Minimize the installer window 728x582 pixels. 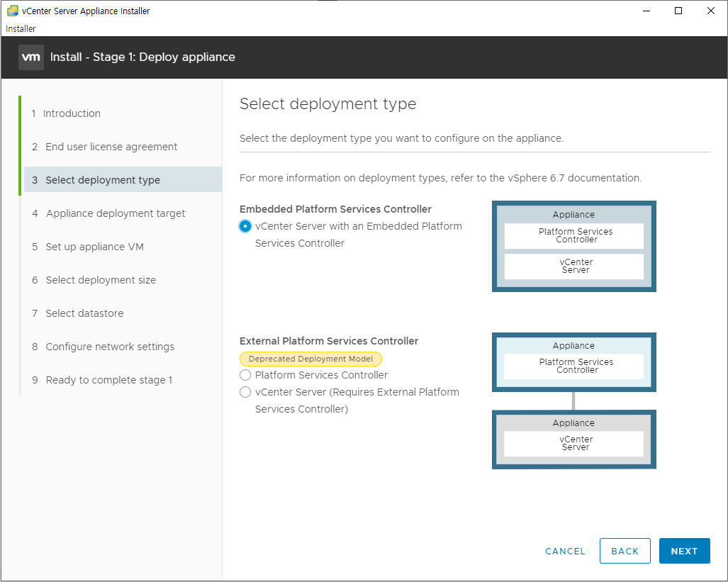coord(646,11)
